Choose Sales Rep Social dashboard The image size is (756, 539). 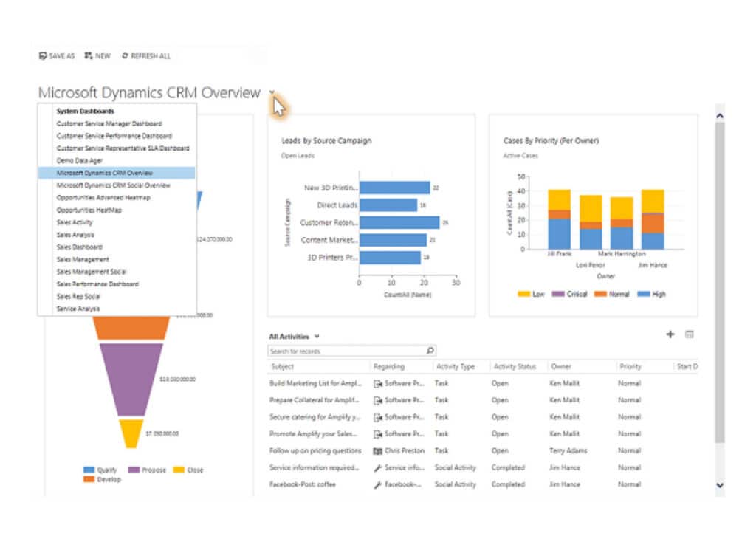point(78,297)
